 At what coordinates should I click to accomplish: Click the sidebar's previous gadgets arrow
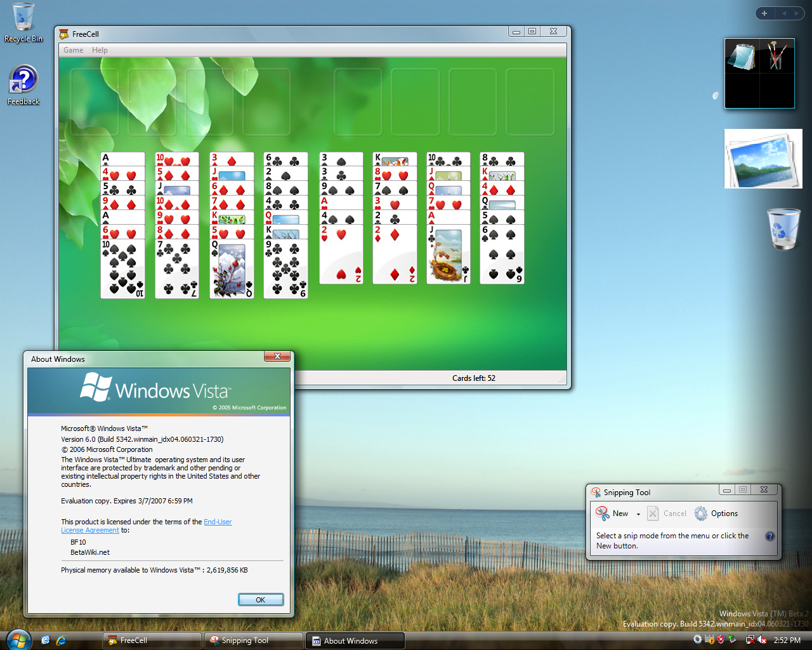783,13
